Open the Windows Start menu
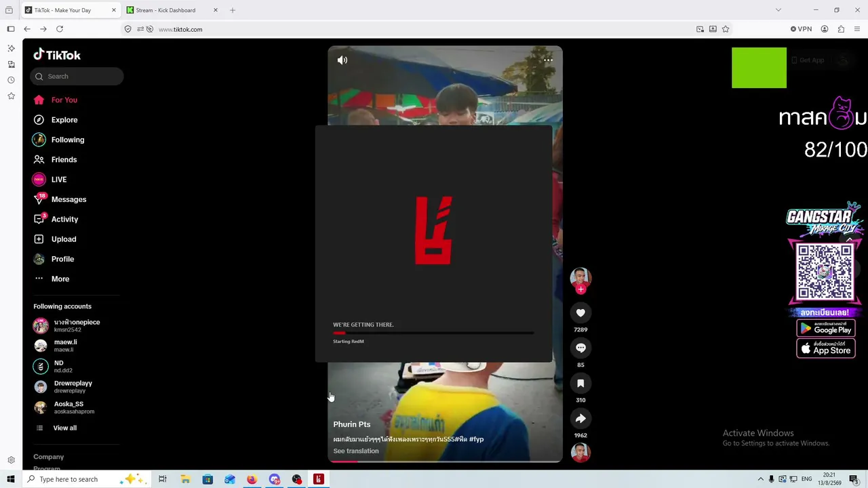868x488 pixels. (x=10, y=479)
